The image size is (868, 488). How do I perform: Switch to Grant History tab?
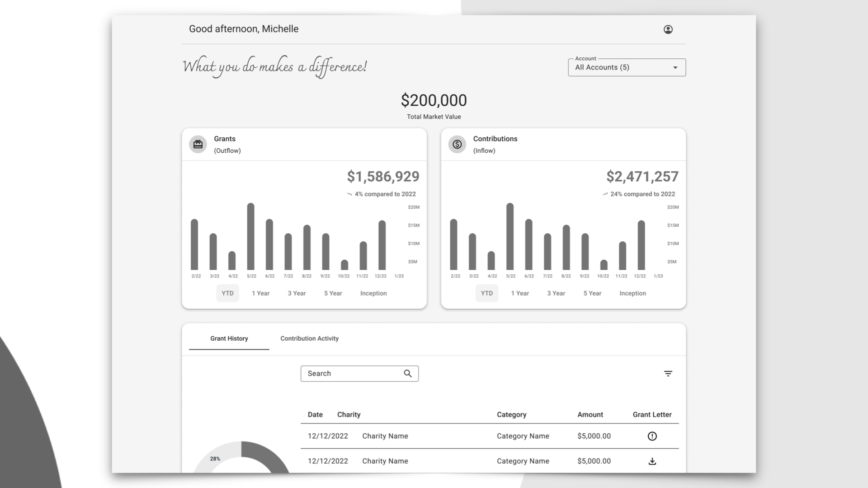(229, 338)
